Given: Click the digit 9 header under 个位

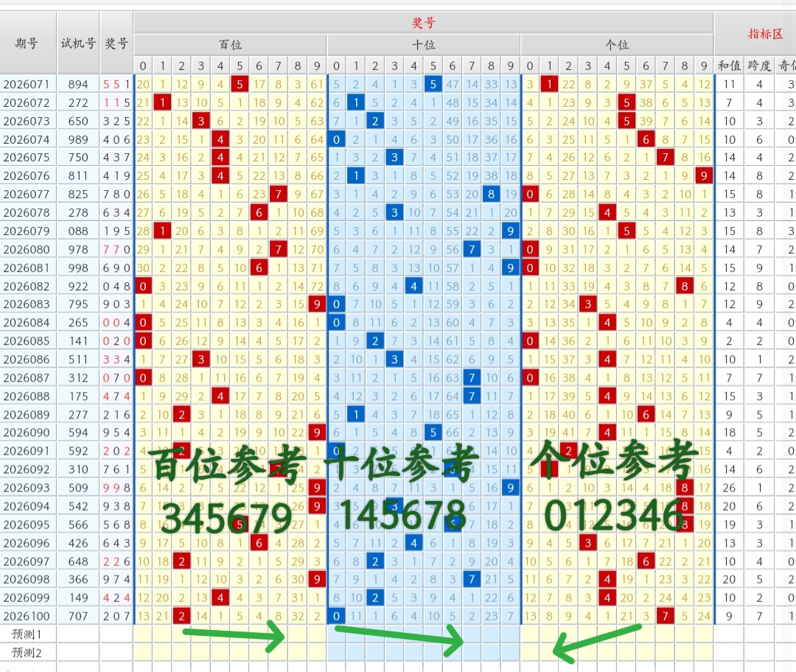Looking at the screenshot, I should [704, 65].
